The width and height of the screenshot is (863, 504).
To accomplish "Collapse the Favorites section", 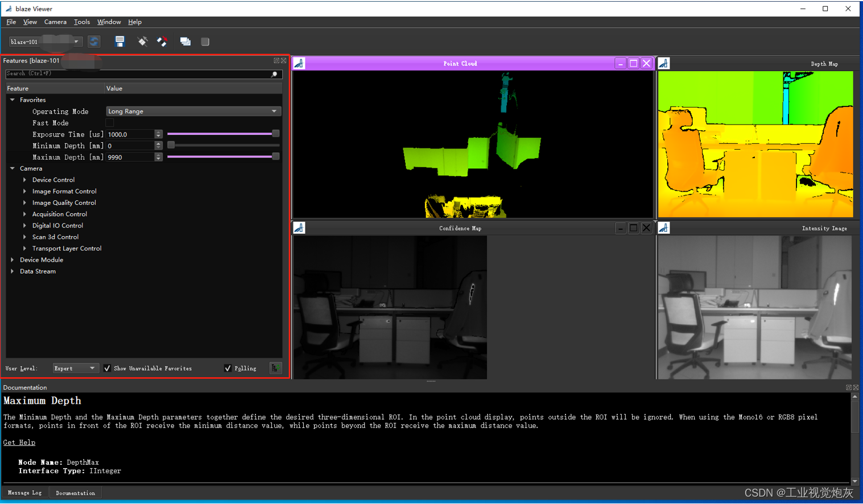I will pyautogui.click(x=13, y=100).
